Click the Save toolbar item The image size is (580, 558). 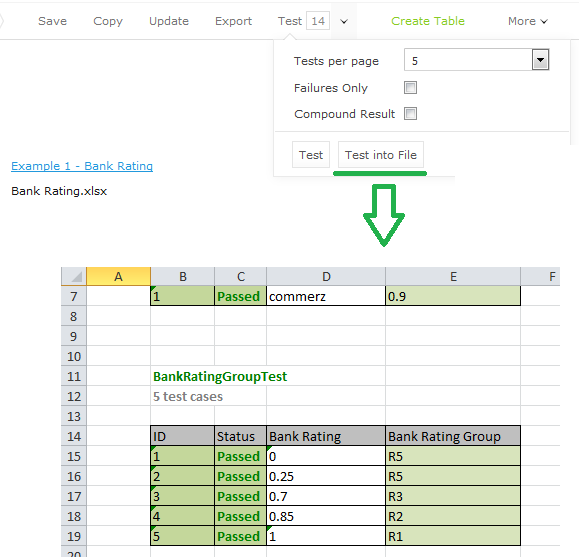pos(52,21)
